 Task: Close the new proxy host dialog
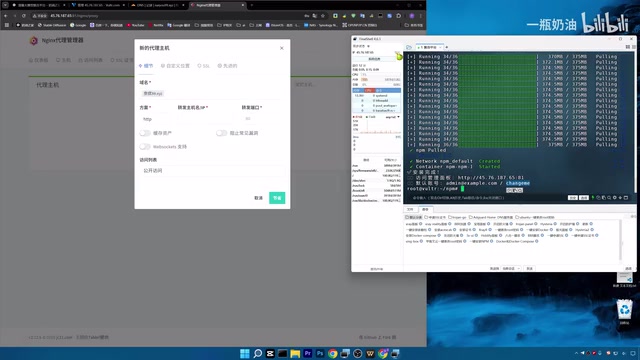282,48
